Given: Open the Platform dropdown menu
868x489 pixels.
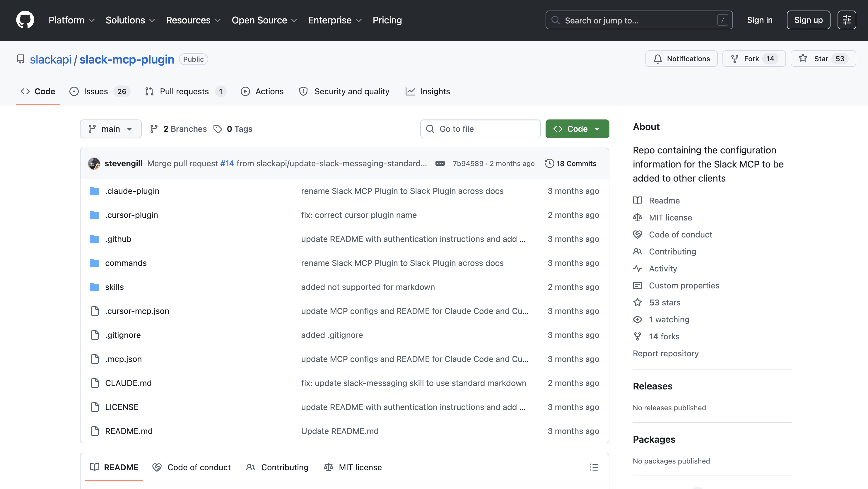Looking at the screenshot, I should pos(71,20).
